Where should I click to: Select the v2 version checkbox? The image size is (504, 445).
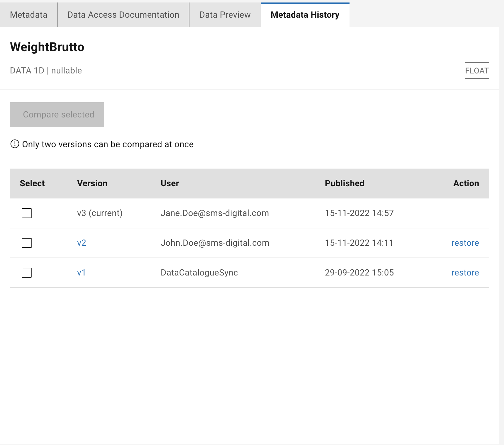[x=27, y=243]
